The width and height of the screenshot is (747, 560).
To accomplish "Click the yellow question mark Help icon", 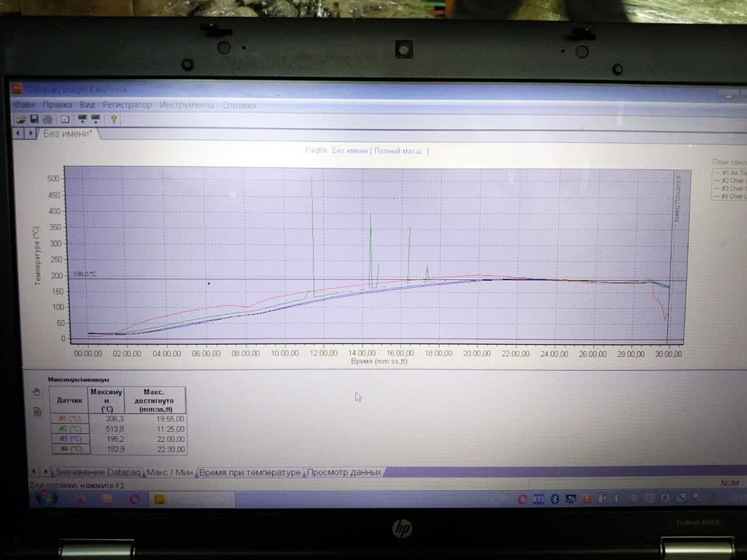I will coord(114,119).
